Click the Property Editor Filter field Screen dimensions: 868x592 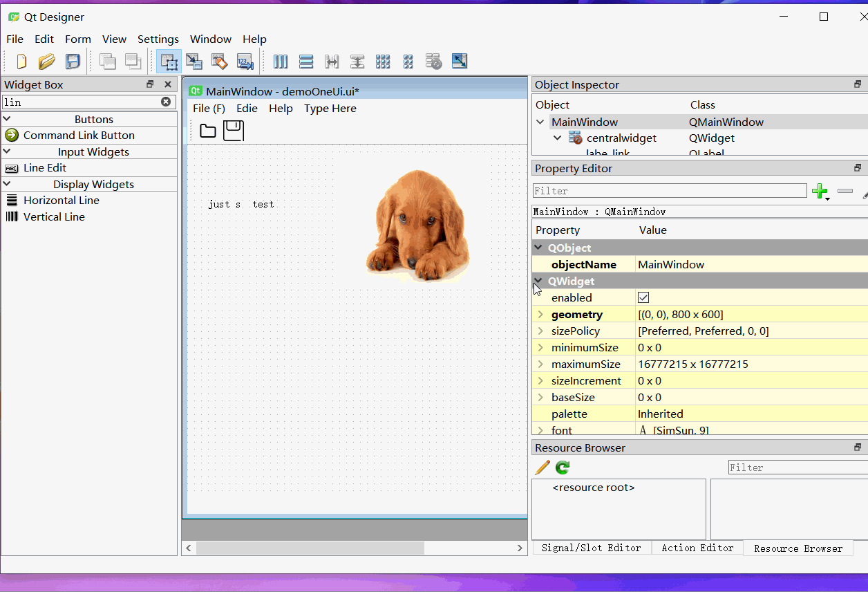tap(670, 191)
